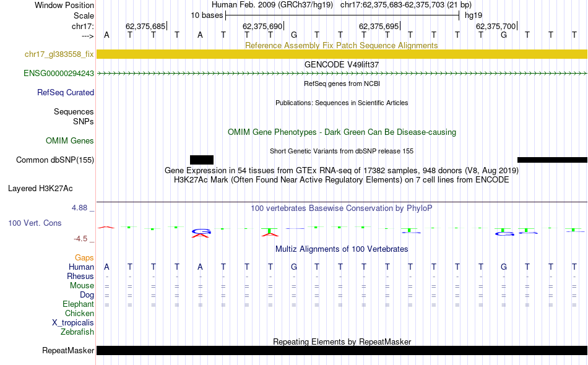Click the Layered H3K27Ac track label

[x=40, y=189]
